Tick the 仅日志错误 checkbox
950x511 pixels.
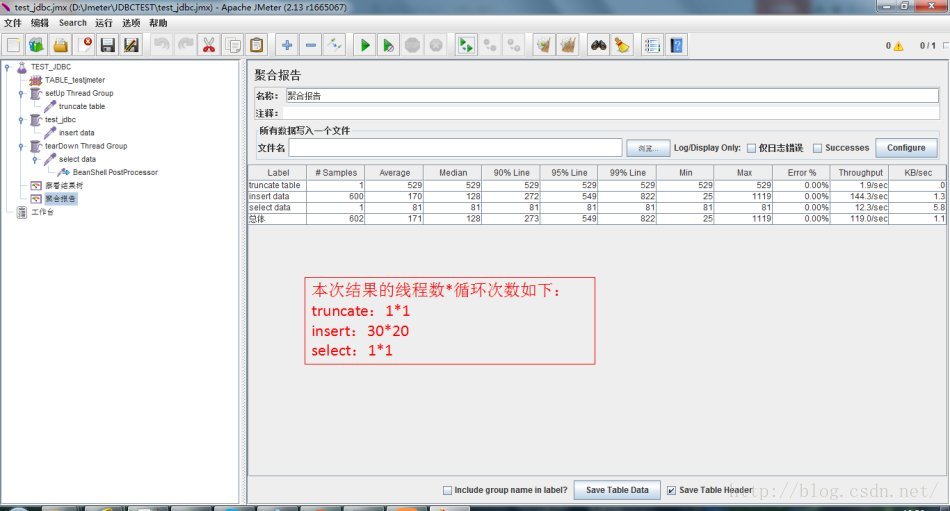tap(751, 148)
